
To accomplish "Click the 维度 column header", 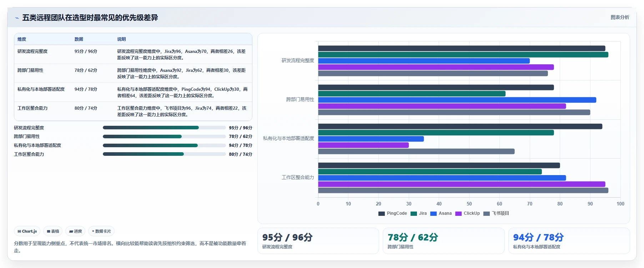I will point(22,39).
